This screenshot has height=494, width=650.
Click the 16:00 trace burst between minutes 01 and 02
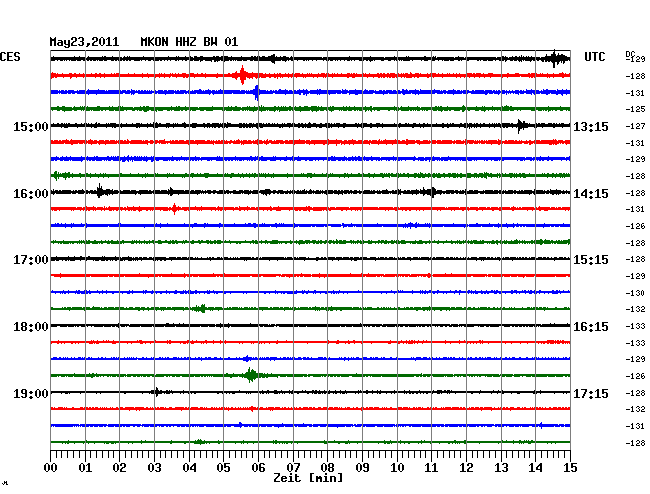point(102,191)
